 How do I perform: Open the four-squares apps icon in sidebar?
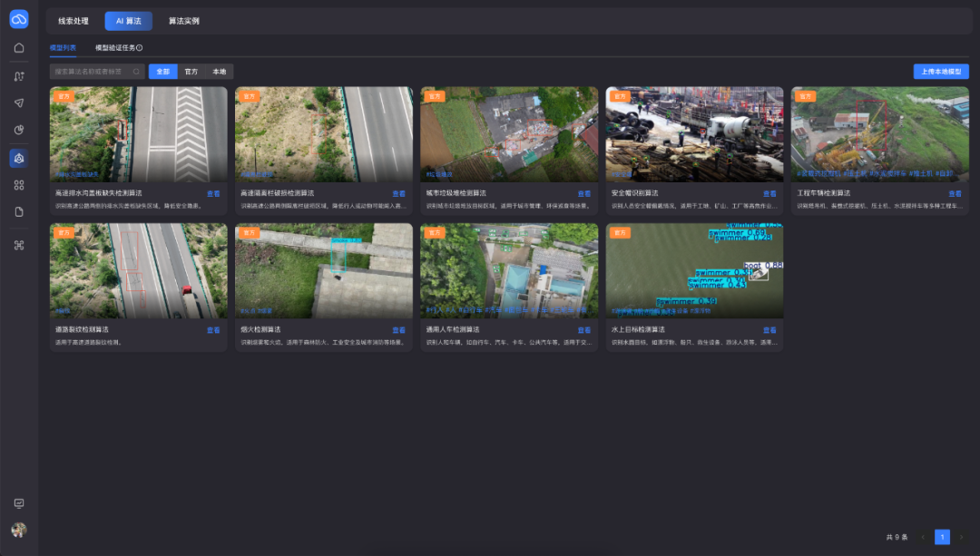coord(19,185)
